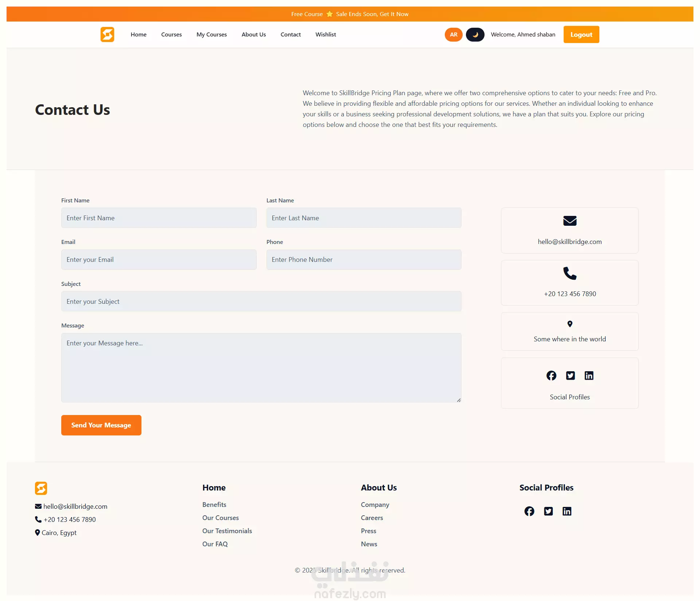The width and height of the screenshot is (700, 601).
Task: Open the Courses menu item
Action: 171,35
